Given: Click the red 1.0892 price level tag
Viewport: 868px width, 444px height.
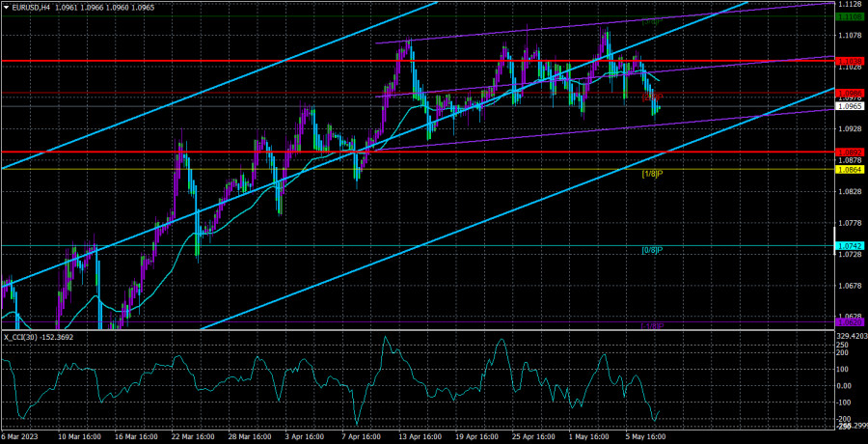Looking at the screenshot, I should point(850,152).
